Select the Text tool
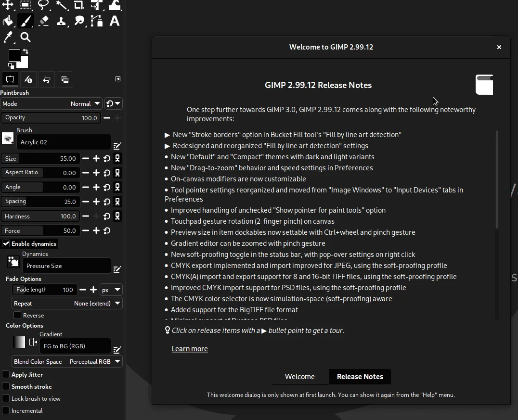The height and width of the screenshot is (420, 518). [x=114, y=21]
